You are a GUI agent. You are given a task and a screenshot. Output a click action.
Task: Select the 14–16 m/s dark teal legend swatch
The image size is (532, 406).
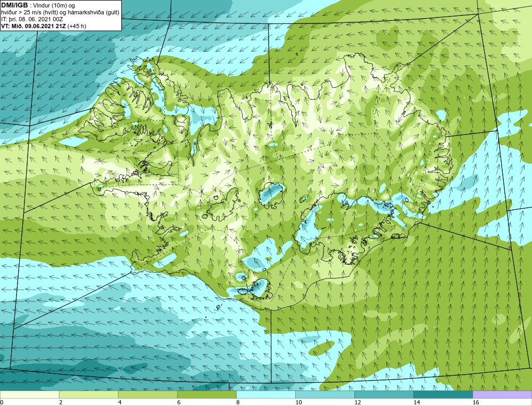point(443,394)
